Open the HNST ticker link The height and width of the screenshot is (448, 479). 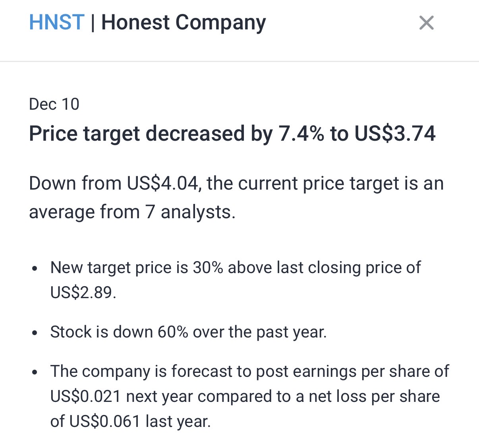click(x=57, y=22)
